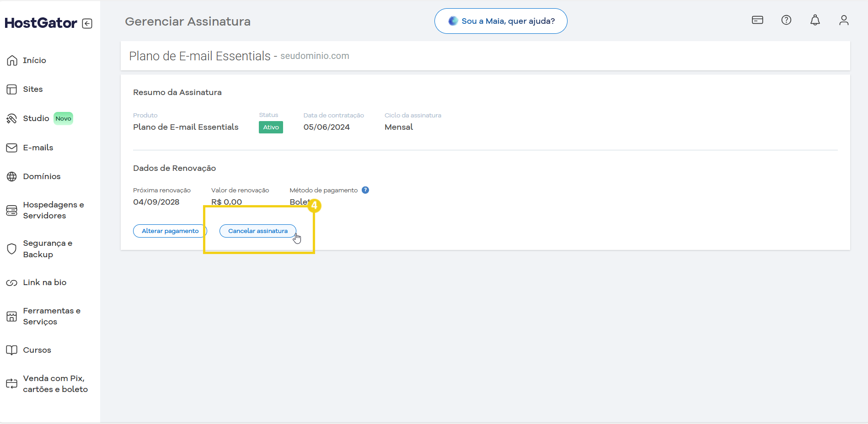This screenshot has height=424, width=868.
Task: Click the Mensal cycle value
Action: [x=398, y=127]
